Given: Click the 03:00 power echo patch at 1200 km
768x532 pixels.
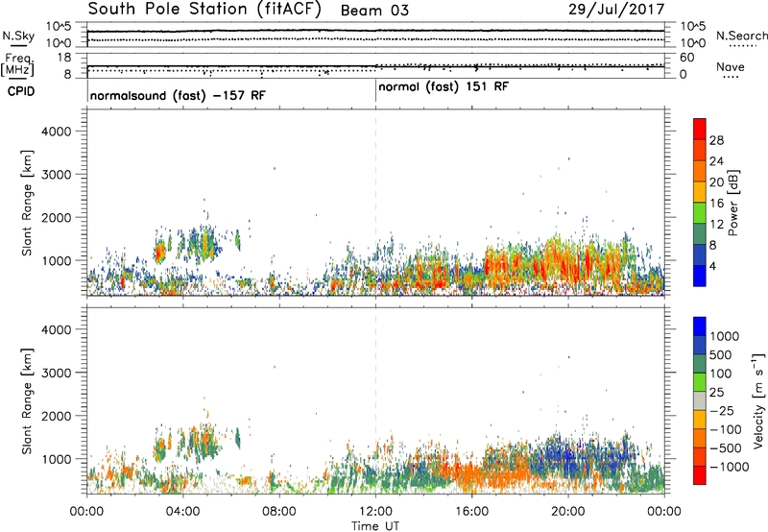Looking at the screenshot, I should click(x=159, y=253).
